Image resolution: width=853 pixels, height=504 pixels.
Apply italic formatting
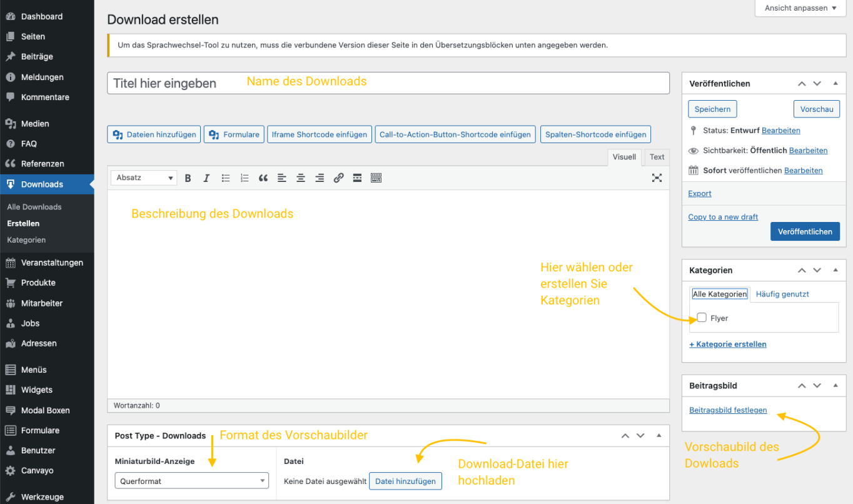click(x=206, y=178)
